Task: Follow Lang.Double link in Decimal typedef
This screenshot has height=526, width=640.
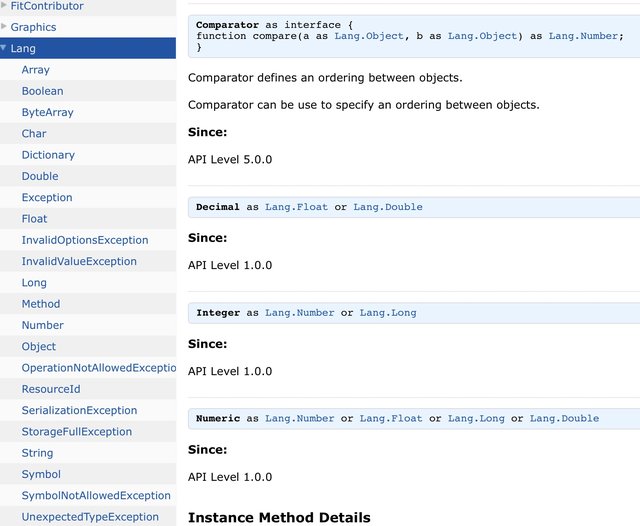Action: coord(388,207)
